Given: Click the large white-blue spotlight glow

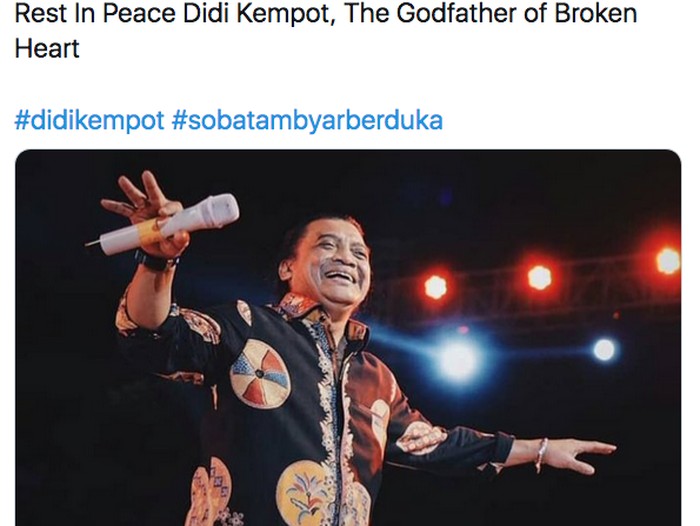Looking at the screenshot, I should tap(459, 360).
